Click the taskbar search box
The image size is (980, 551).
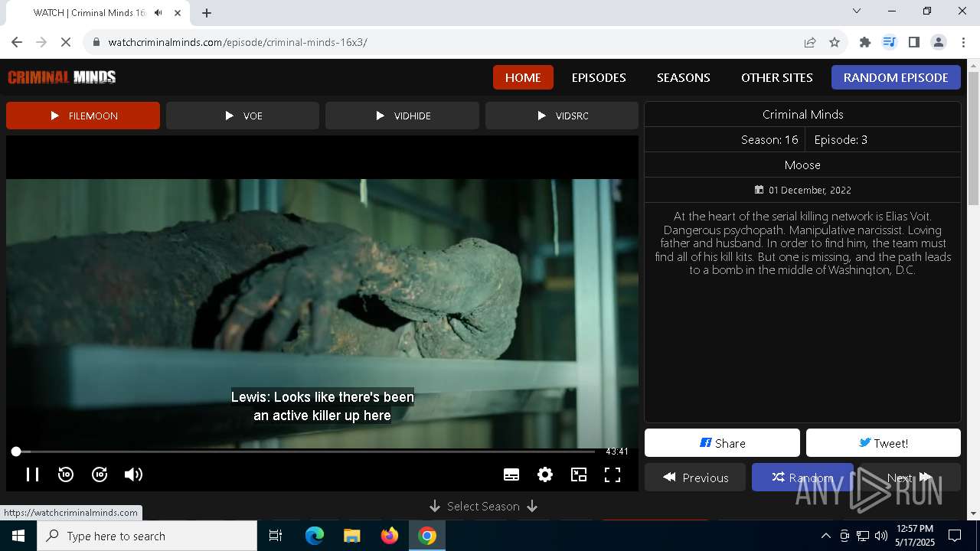click(x=147, y=536)
